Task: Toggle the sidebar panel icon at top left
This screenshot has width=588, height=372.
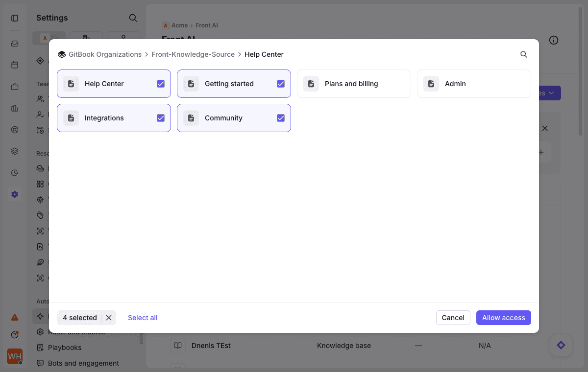Action: tap(15, 18)
